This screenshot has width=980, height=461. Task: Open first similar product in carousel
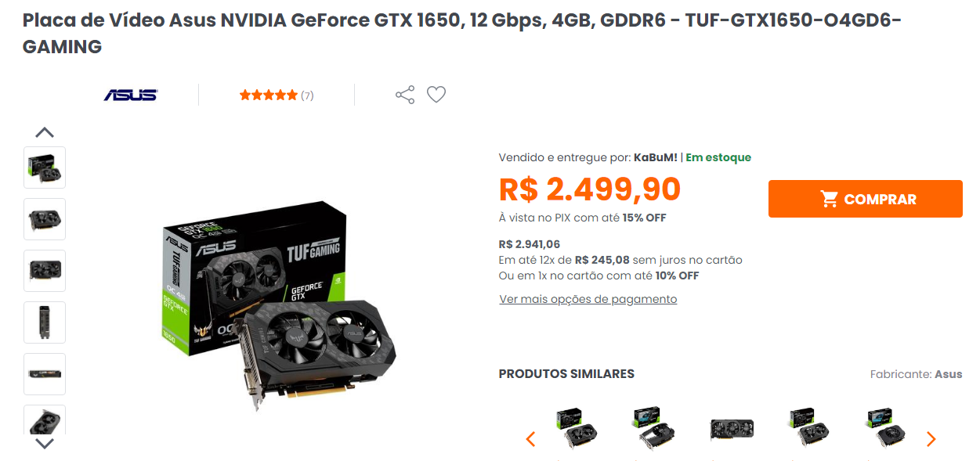coord(576,429)
